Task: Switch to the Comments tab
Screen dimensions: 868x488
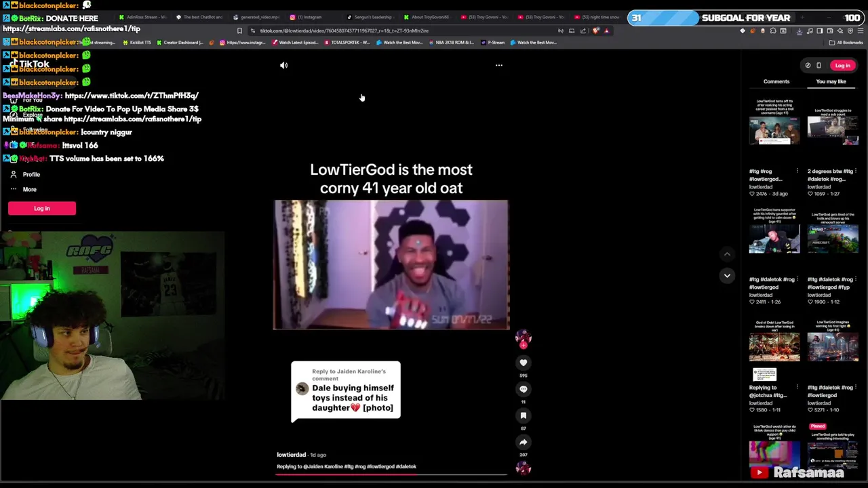Action: 776,81
